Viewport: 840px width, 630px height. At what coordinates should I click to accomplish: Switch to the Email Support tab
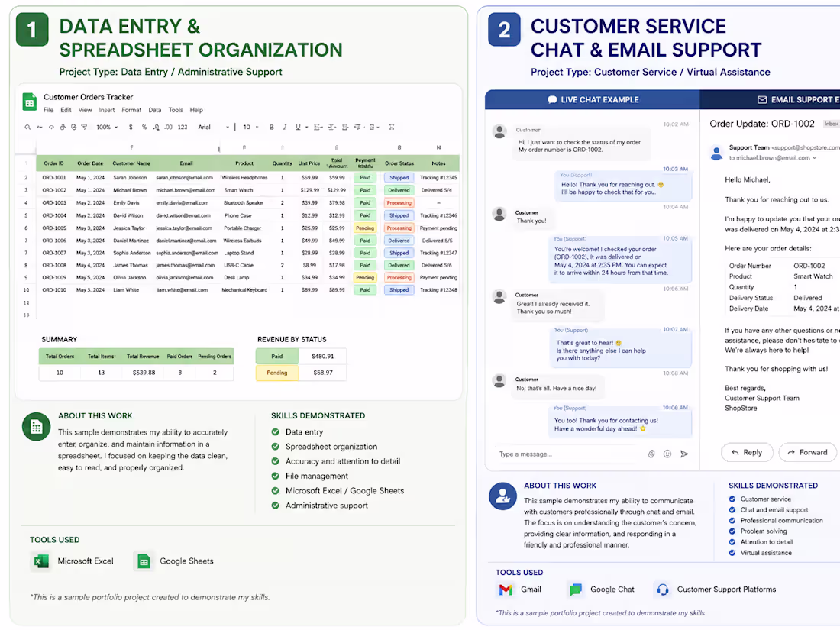[770, 99]
